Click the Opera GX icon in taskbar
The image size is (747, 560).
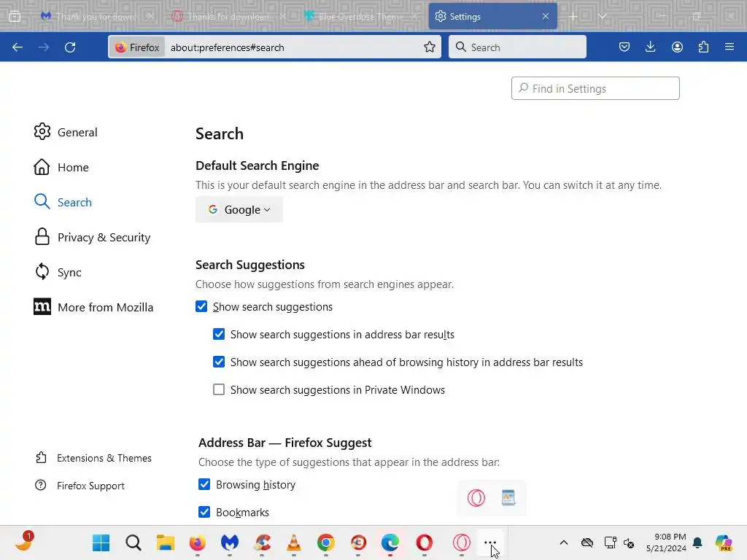click(x=462, y=542)
